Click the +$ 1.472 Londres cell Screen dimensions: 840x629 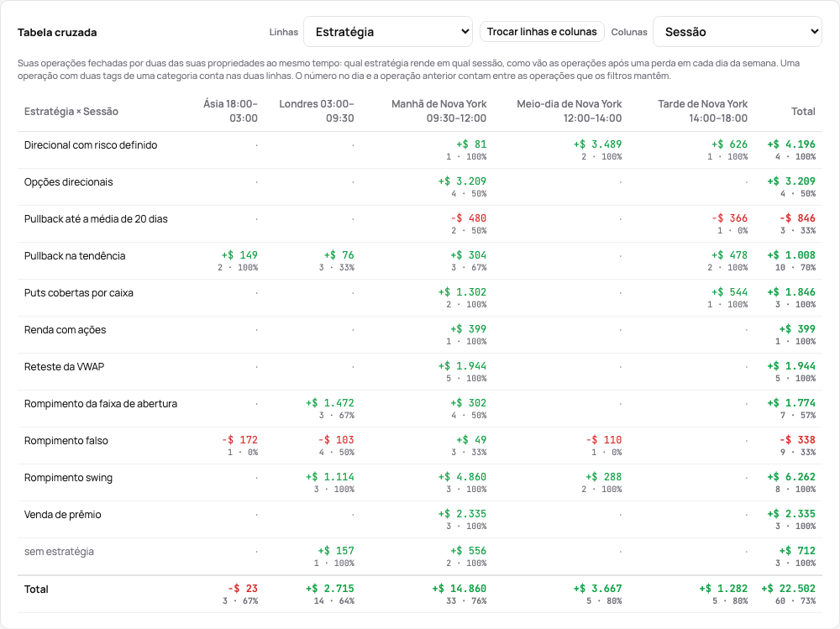(x=329, y=403)
